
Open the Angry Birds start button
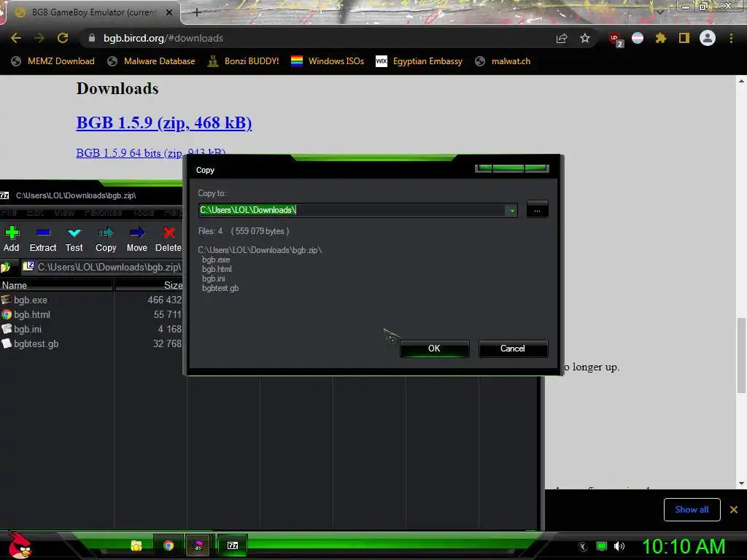tap(20, 545)
